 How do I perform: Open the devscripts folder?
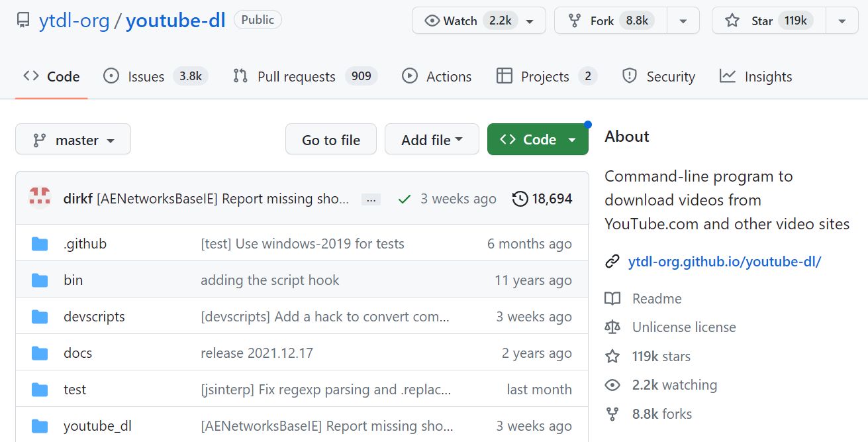(94, 317)
